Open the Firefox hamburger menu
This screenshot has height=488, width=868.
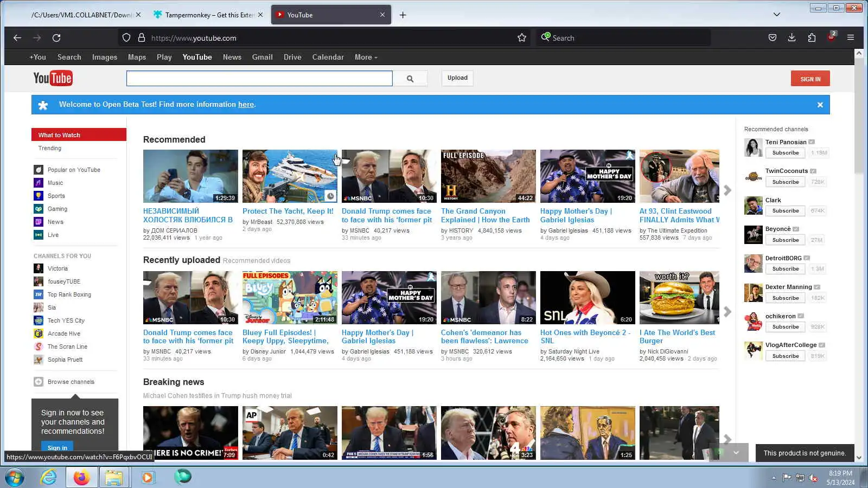(x=851, y=38)
